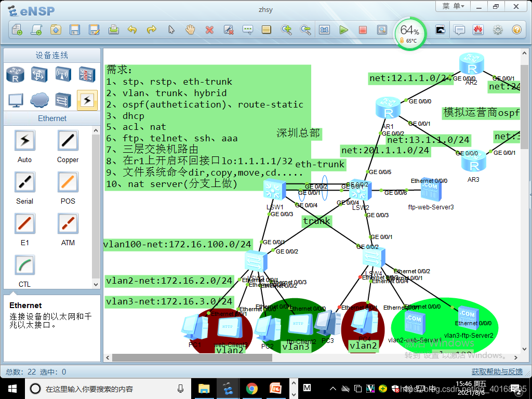Select router AR1 on the canvas
Viewport: 532px width, 399px height.
click(x=388, y=108)
